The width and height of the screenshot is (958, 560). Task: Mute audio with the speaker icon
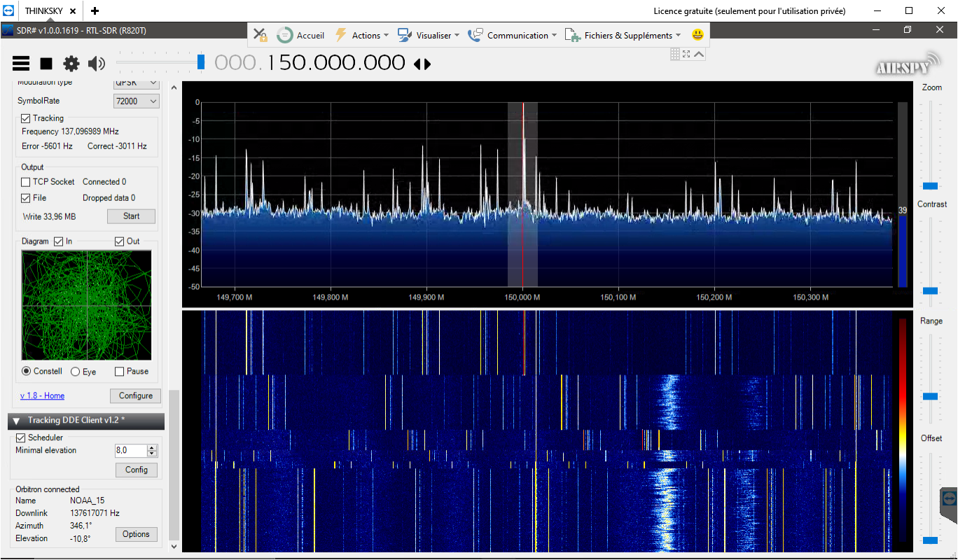click(x=97, y=64)
